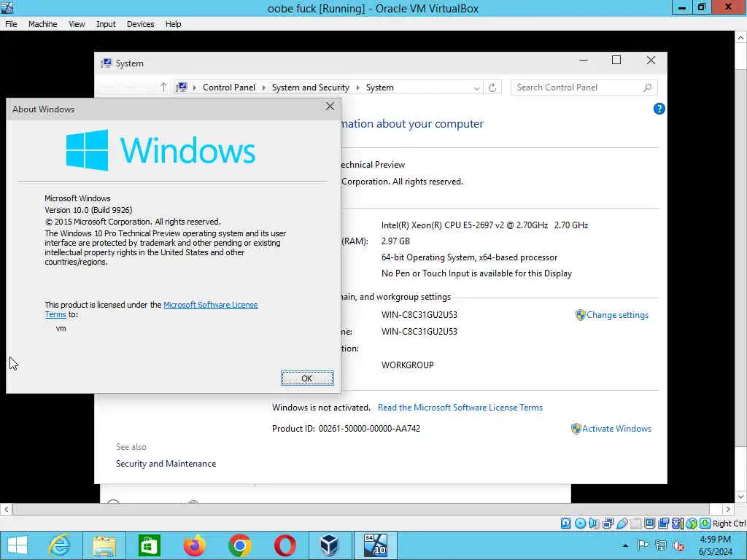747x560 pixels.
Task: Expand the arrow before Control Panel breadcrumb
Action: (194, 87)
